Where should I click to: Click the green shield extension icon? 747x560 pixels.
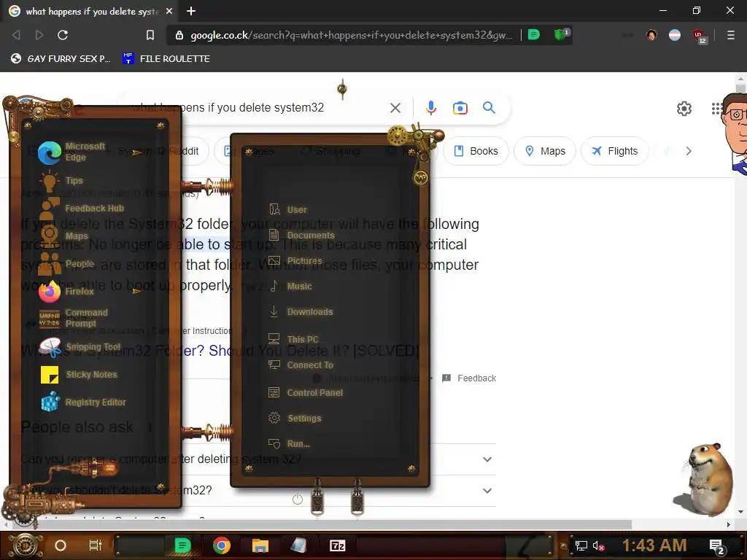561,34
